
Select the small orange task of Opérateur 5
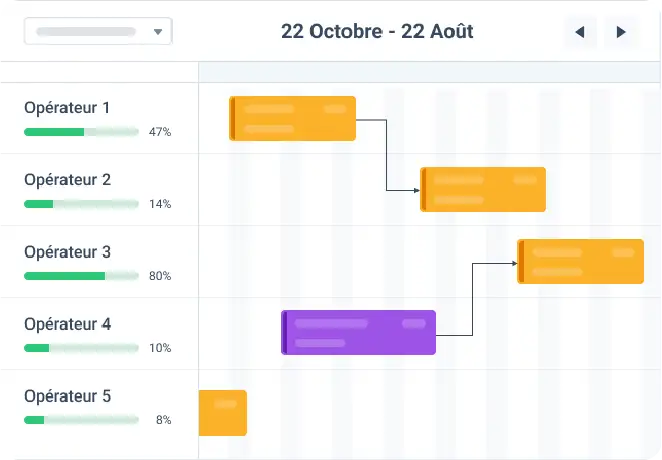[223, 413]
